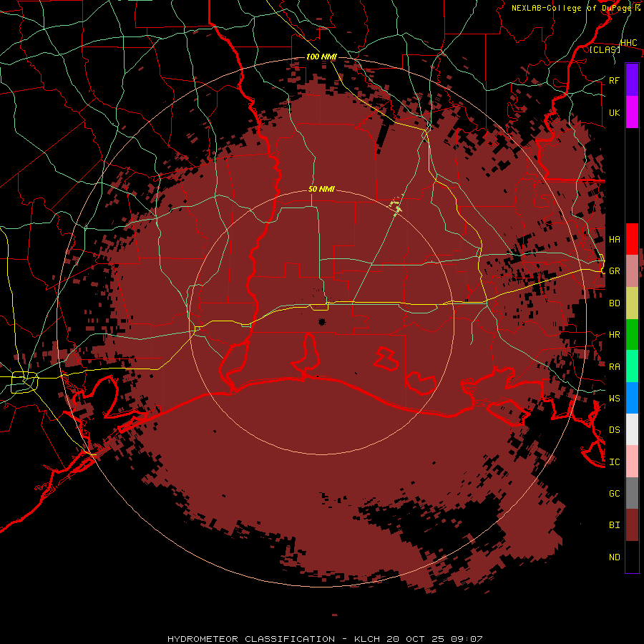Screen dimensions: 644x644
Task: Click the GR pink-brown legend swatch
Action: [x=632, y=271]
